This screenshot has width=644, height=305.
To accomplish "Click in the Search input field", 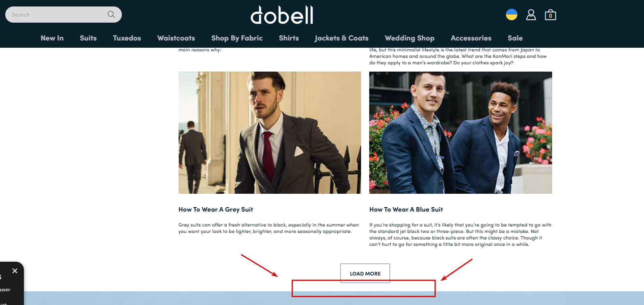I will click(x=57, y=15).
